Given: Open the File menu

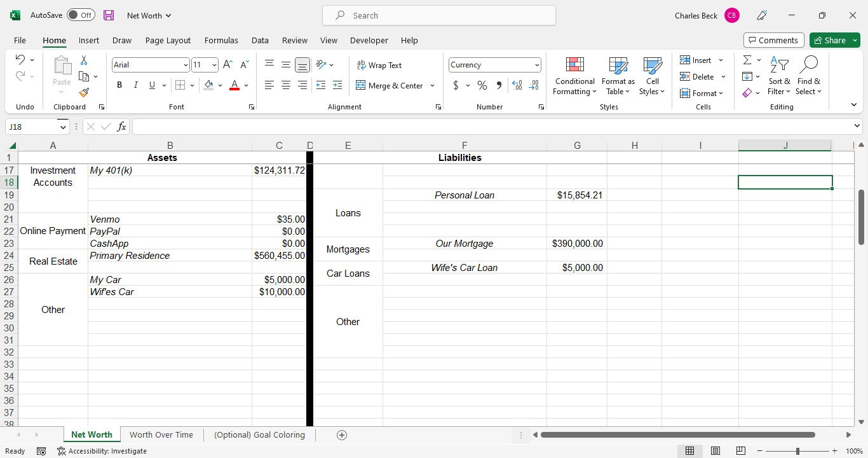Looking at the screenshot, I should [20, 40].
